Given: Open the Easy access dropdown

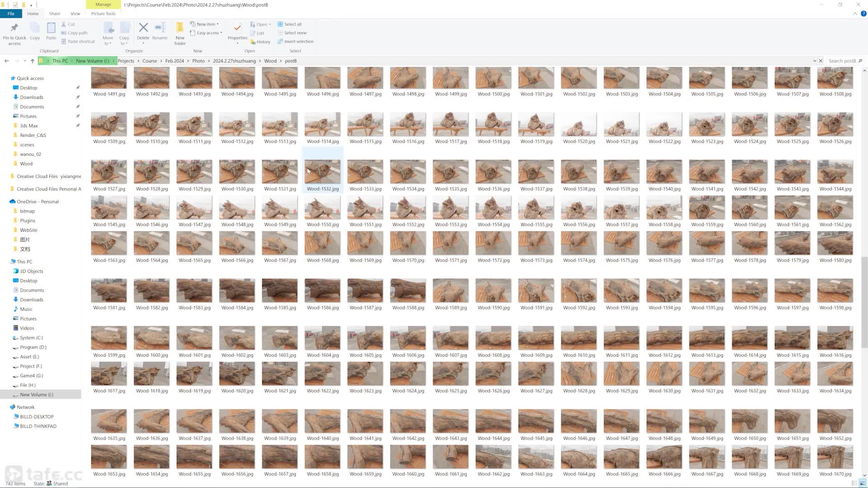Looking at the screenshot, I should 206,33.
